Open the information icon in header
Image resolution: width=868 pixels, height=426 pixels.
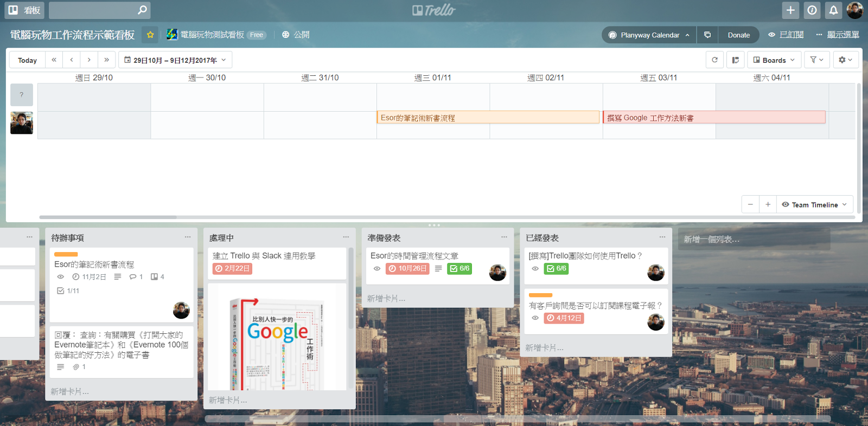(812, 10)
